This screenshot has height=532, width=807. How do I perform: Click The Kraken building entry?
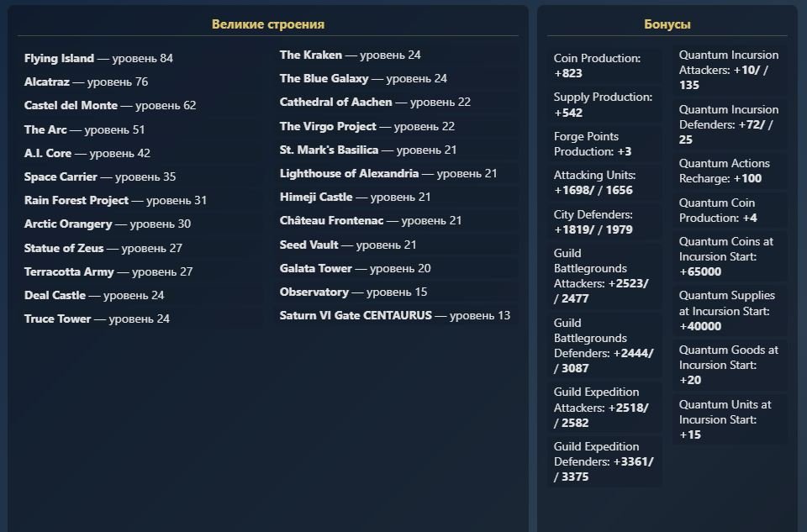(350, 55)
